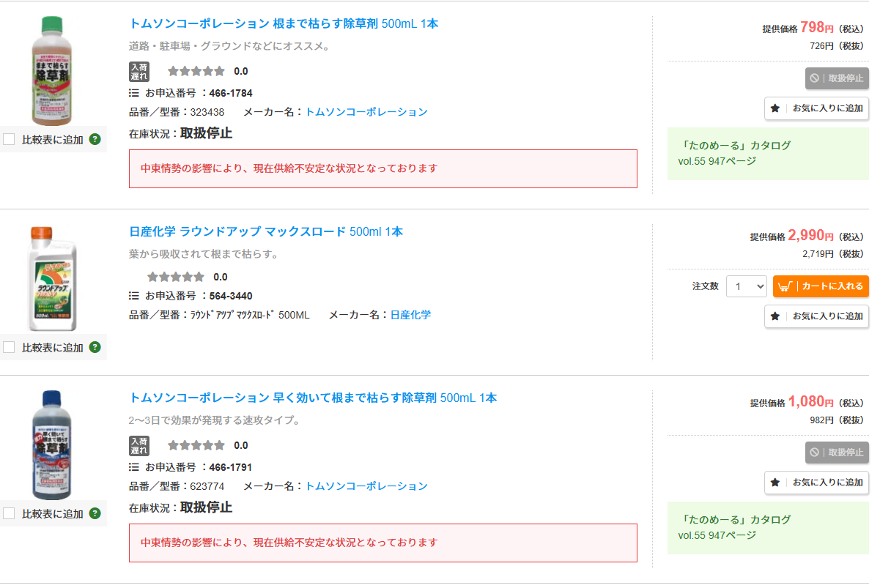Add 798円 product to favorites
This screenshot has height=588, width=880.
point(816,108)
